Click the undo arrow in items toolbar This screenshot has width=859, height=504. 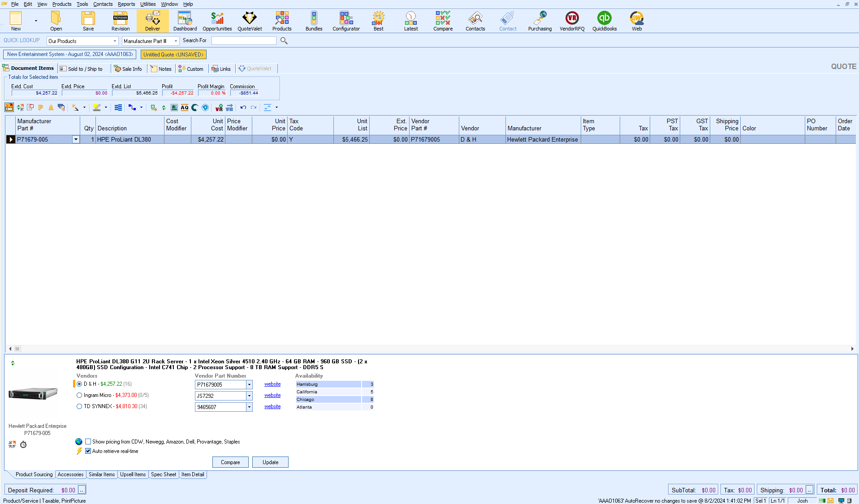click(243, 108)
